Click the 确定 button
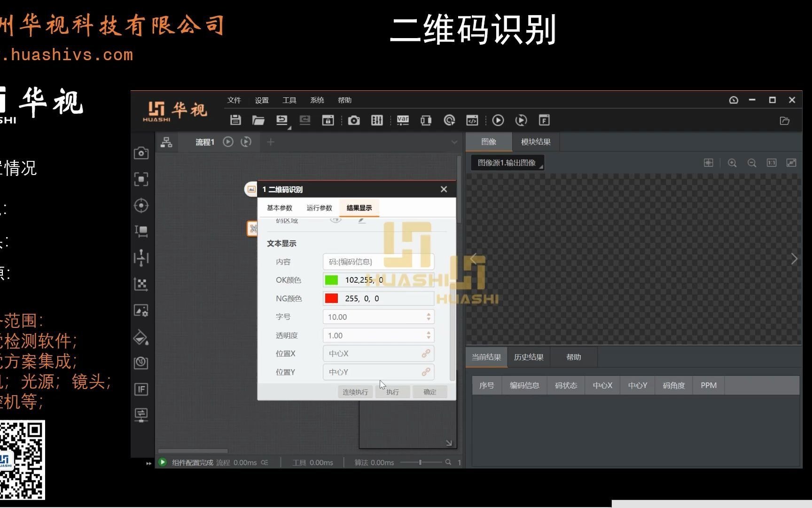Image resolution: width=812 pixels, height=508 pixels. click(430, 392)
